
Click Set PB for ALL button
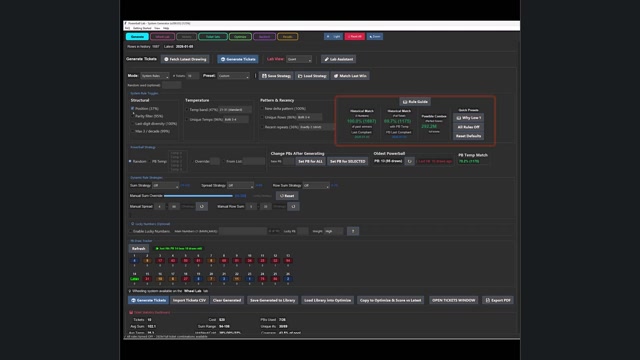point(310,162)
